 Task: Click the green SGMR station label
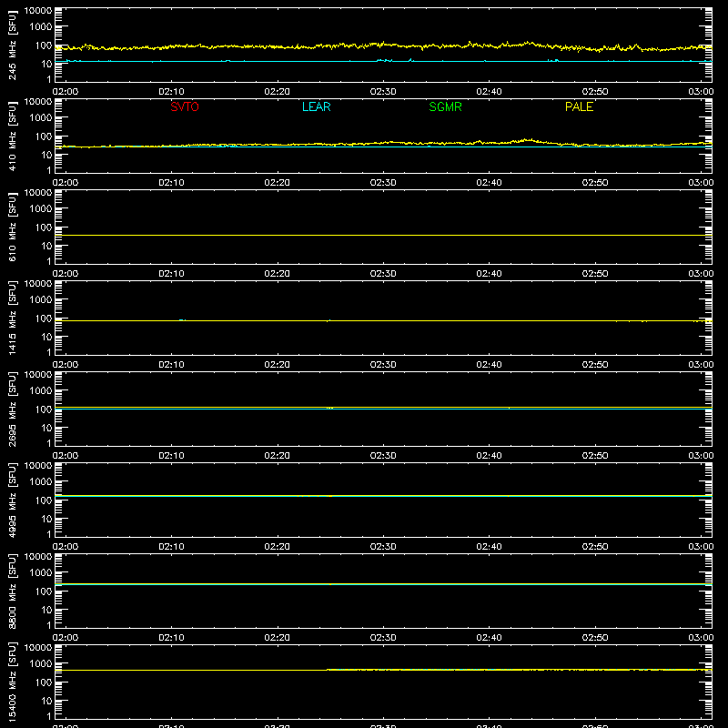[x=445, y=106]
